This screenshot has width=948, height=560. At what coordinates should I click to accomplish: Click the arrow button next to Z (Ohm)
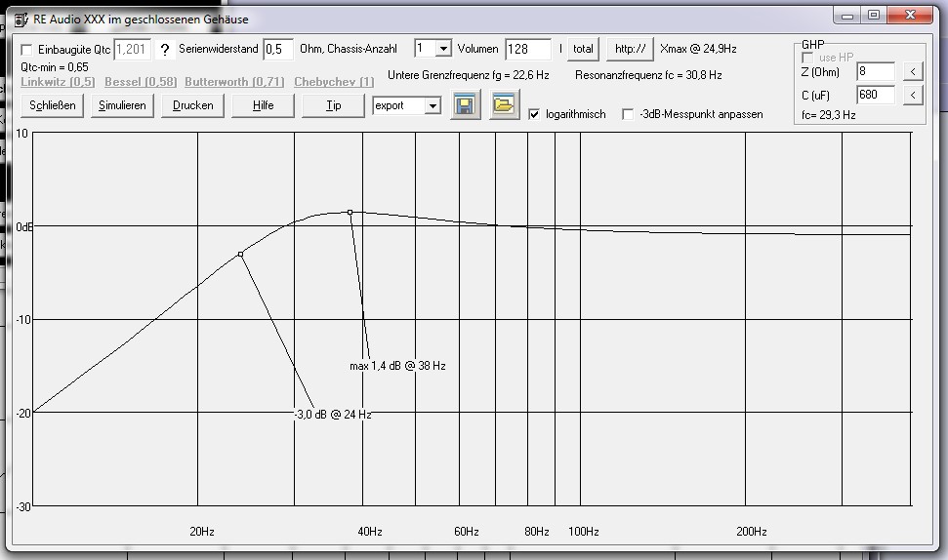pyautogui.click(x=913, y=71)
